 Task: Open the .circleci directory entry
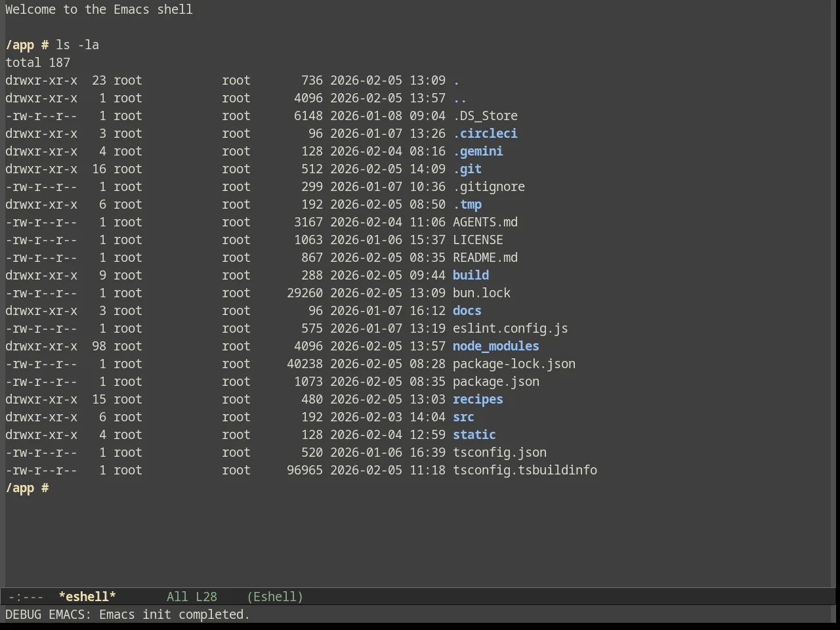[485, 133]
